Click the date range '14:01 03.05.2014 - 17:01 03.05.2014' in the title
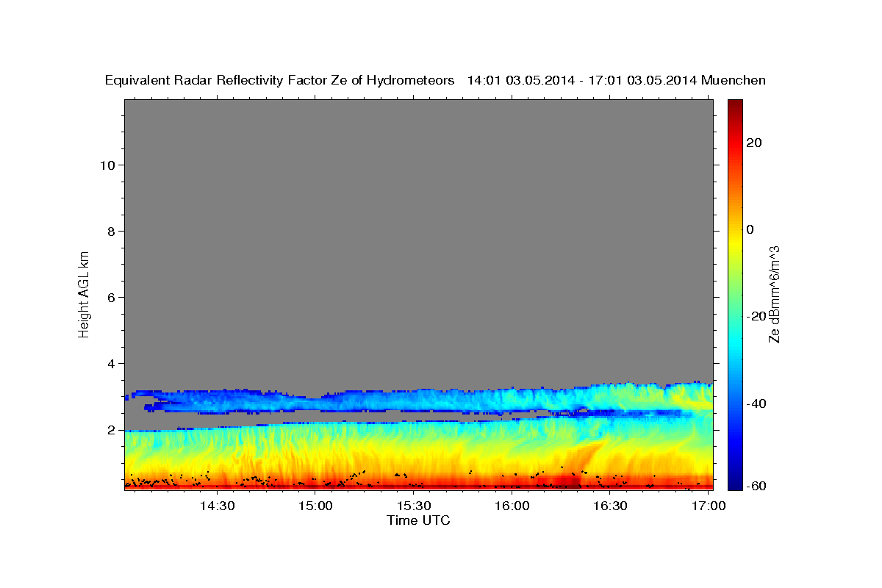882x588 pixels. 582,81
